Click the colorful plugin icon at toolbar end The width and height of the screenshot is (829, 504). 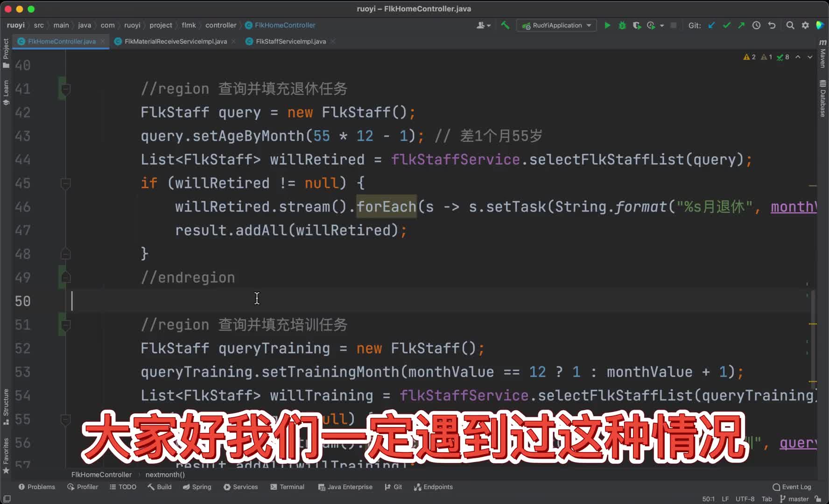820,25
